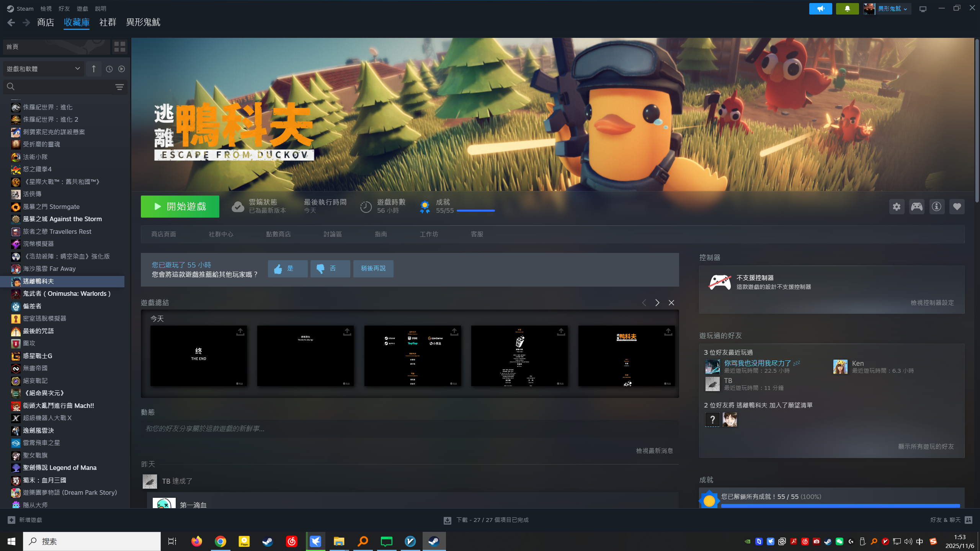Viewport: 980px width, 551px height.
Task: Share the THE END screenshot
Action: (240, 332)
